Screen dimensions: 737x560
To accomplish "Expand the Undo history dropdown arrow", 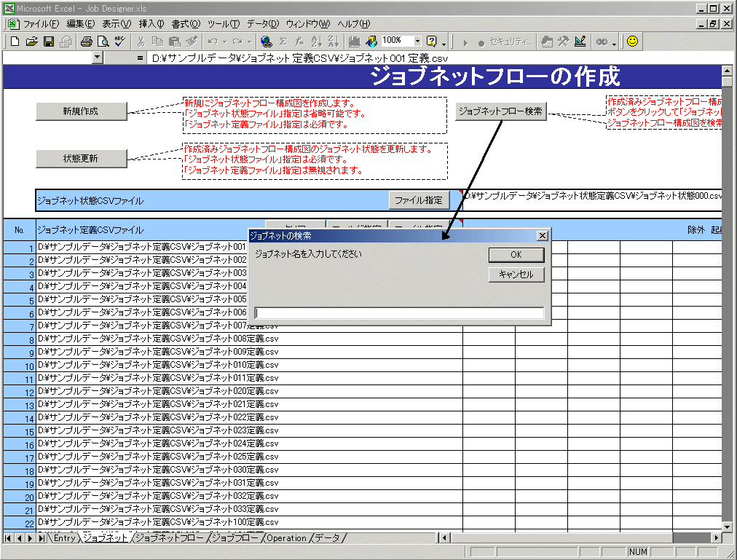I will (x=225, y=42).
